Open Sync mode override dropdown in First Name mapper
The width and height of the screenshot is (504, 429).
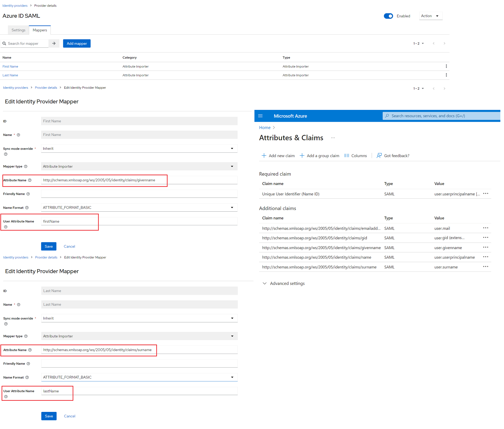[139, 148]
